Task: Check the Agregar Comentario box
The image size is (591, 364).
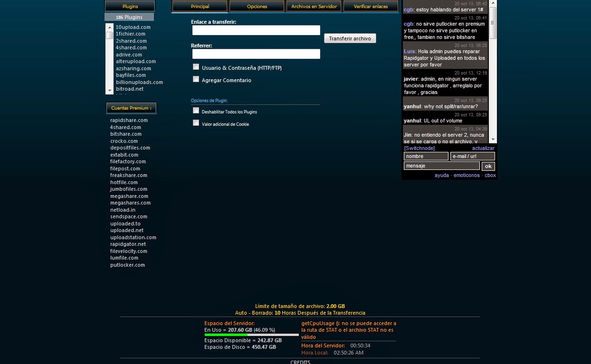Action: [x=196, y=79]
